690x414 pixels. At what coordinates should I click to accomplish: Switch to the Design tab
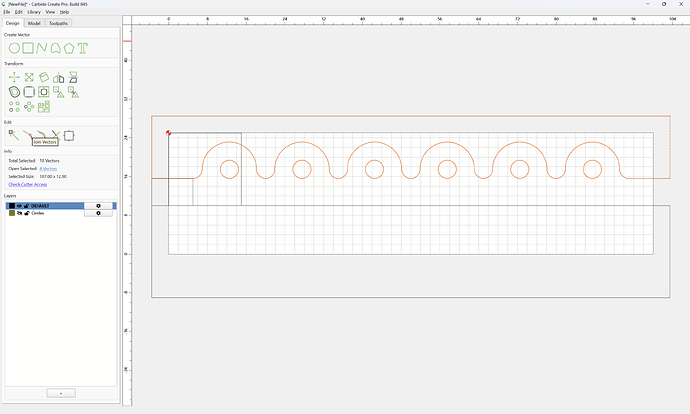[13, 23]
